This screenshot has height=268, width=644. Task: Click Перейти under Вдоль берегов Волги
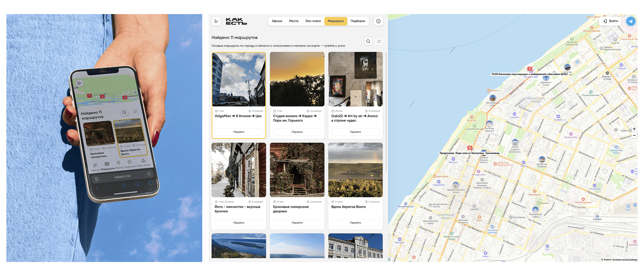click(355, 223)
